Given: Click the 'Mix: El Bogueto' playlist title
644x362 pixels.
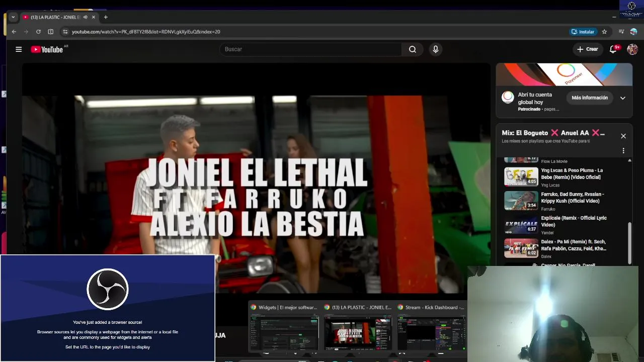Looking at the screenshot, I should pos(553,133).
